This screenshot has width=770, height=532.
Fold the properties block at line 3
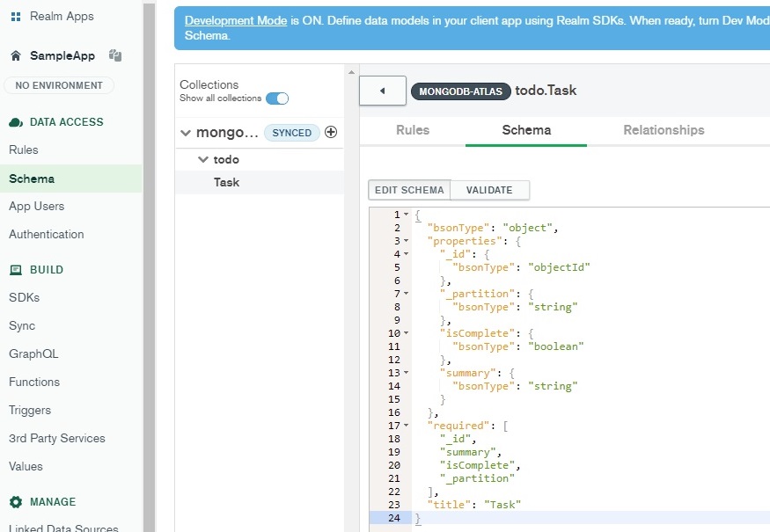[x=406, y=241]
